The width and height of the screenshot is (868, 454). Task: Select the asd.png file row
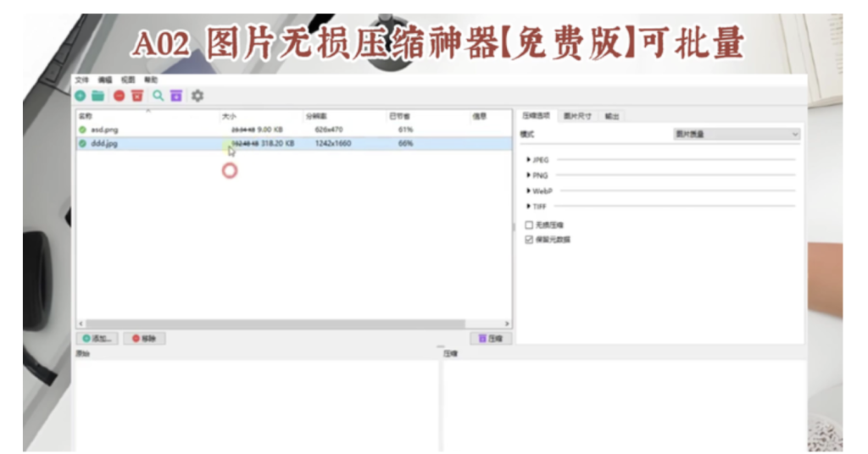[x=294, y=130]
